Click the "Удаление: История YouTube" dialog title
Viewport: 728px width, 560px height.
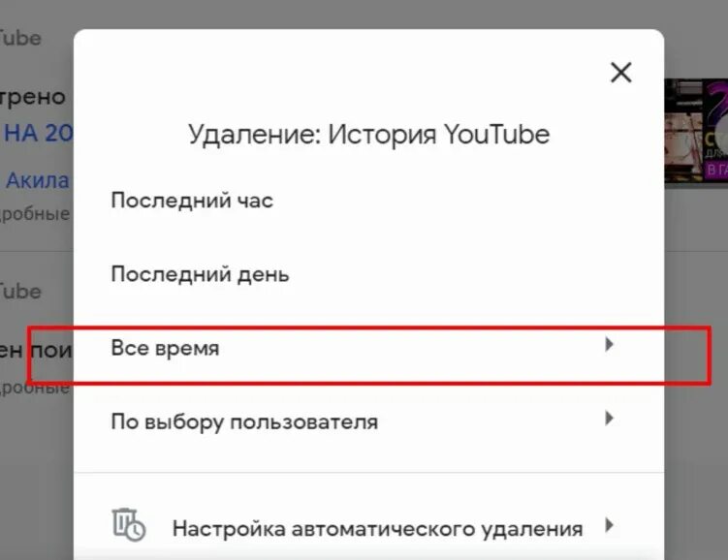coord(368,135)
